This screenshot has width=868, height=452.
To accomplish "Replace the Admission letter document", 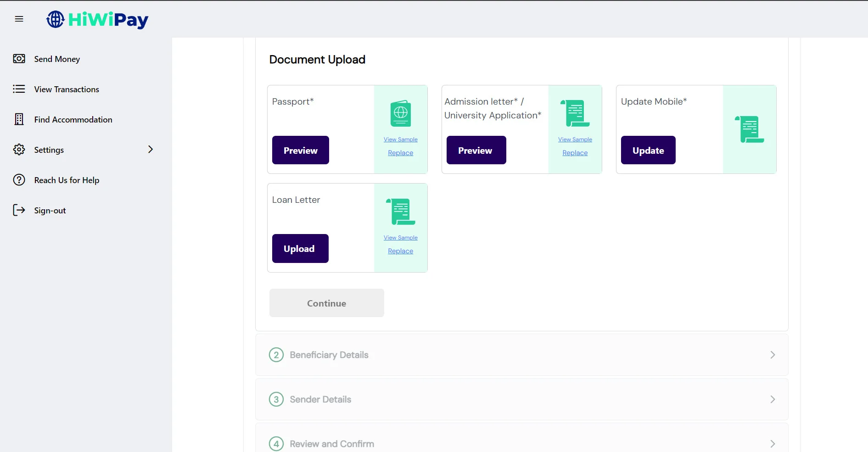I will coord(575,153).
